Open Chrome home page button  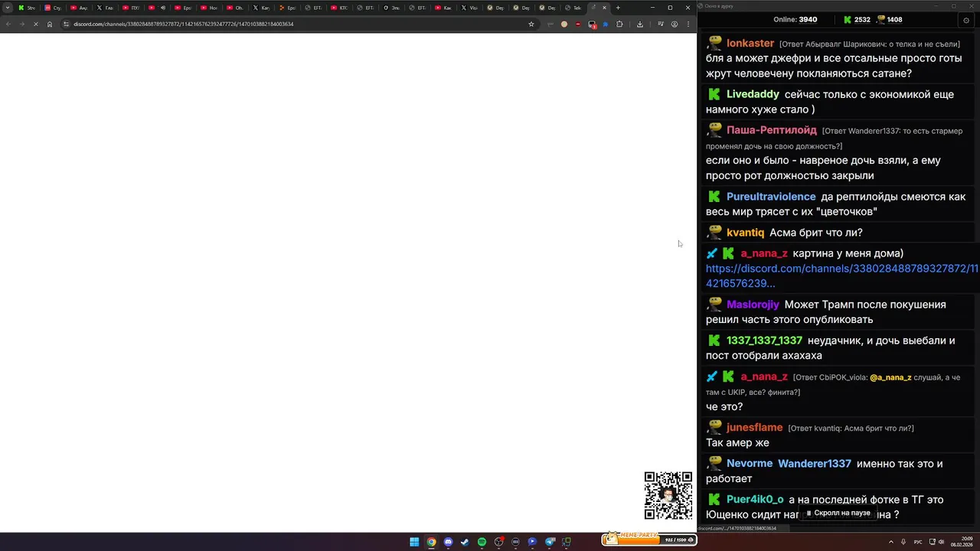coord(50,24)
